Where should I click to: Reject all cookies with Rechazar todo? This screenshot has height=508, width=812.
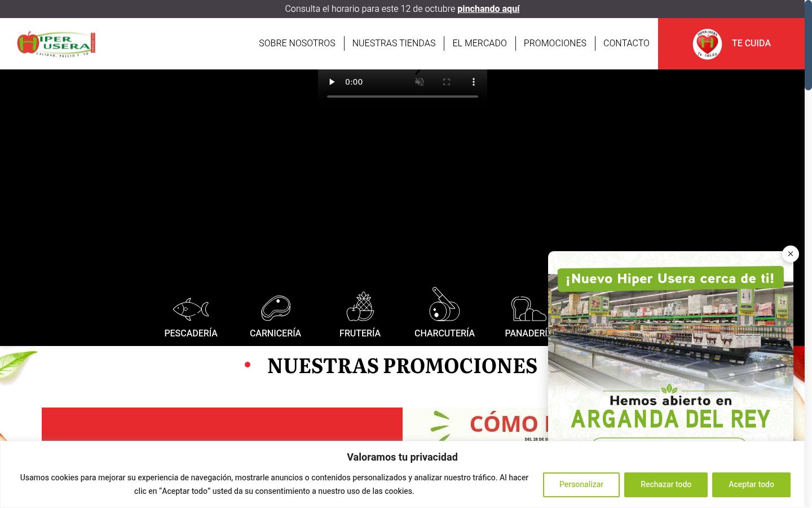[666, 484]
